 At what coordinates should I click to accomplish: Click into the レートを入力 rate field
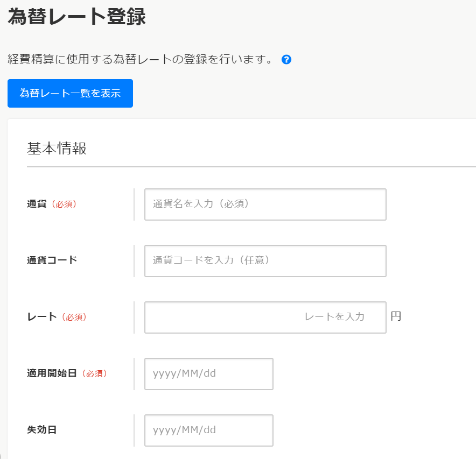265,317
